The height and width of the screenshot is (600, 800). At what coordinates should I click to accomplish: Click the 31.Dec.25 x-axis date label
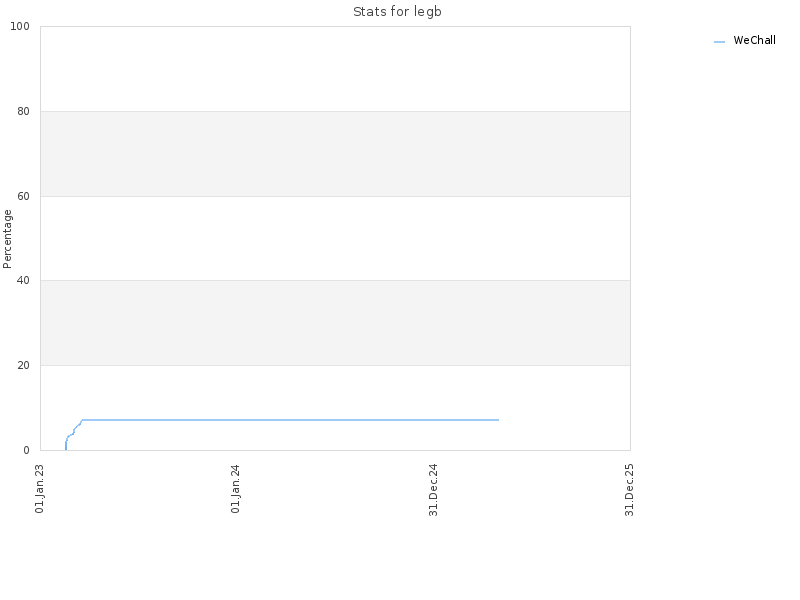(629, 490)
